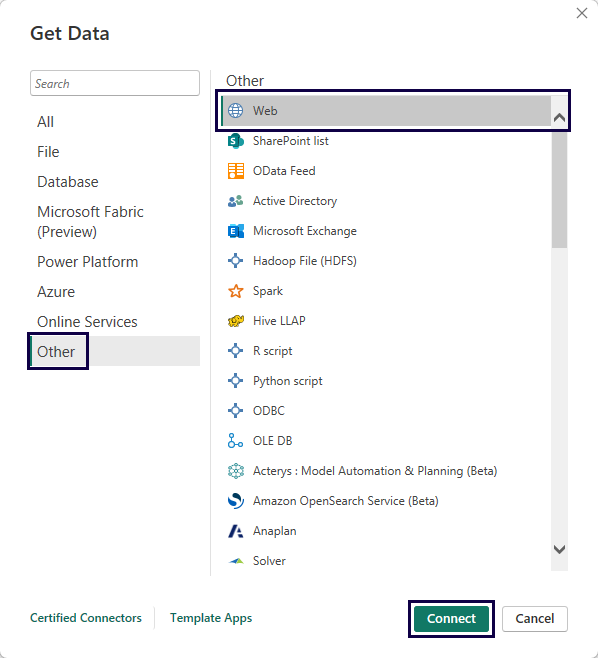This screenshot has height=658, width=598.
Task: Open Certified Connectors link
Action: 86,618
